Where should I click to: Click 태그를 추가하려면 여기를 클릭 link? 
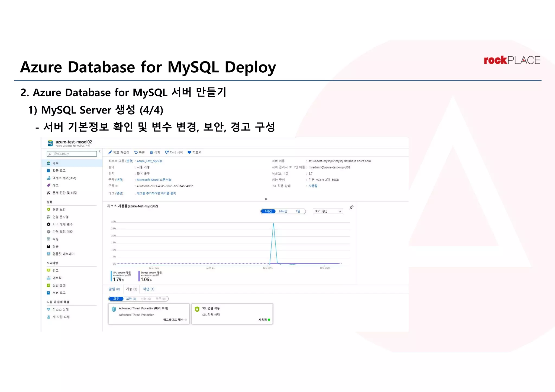coord(156,193)
